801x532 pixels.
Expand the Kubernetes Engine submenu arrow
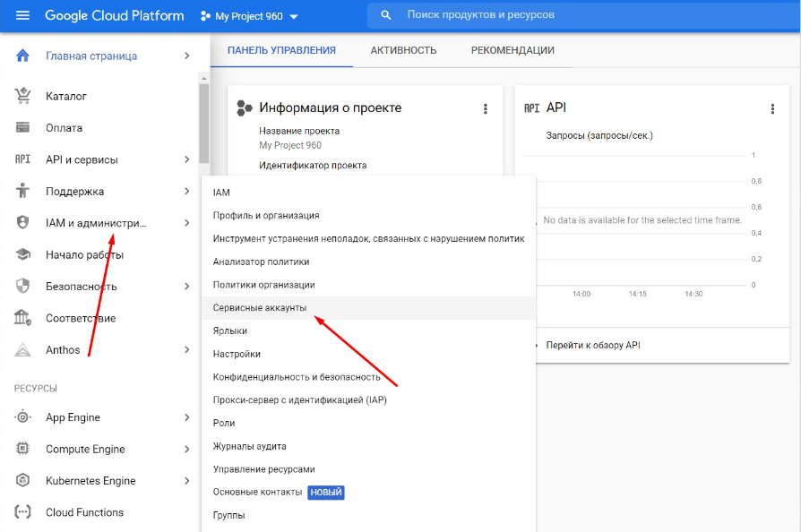point(187,480)
